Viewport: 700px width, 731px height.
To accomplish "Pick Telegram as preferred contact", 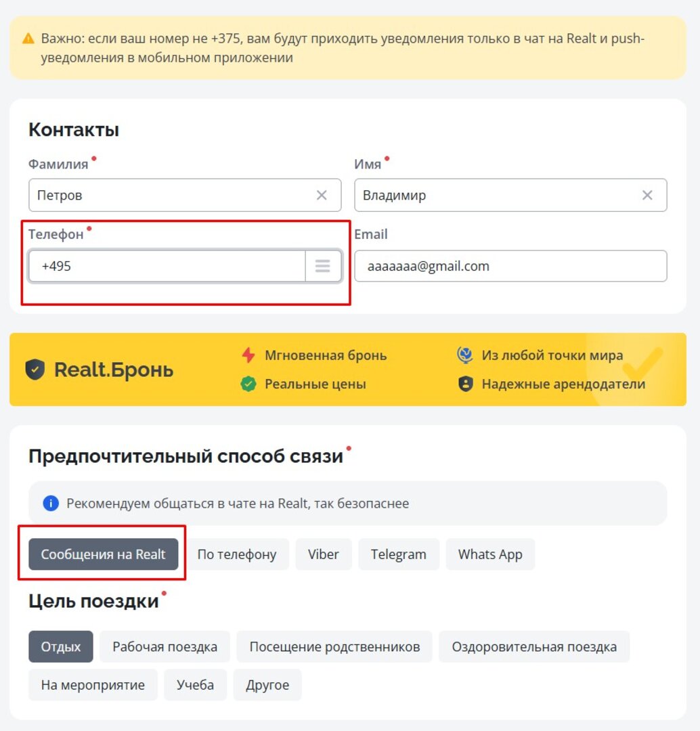I will coord(399,554).
